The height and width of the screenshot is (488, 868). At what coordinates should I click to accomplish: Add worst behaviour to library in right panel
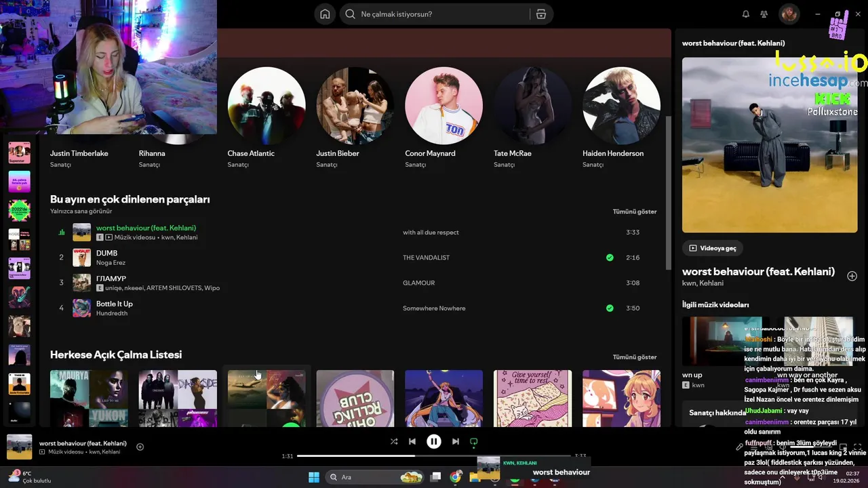(852, 276)
